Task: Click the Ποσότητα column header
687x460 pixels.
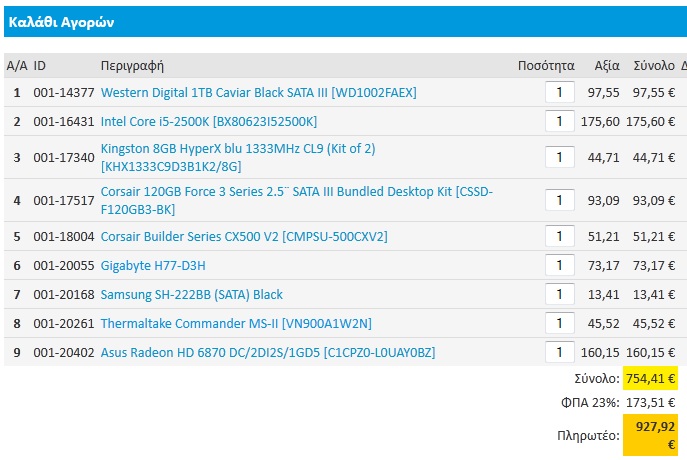Action: [546, 66]
